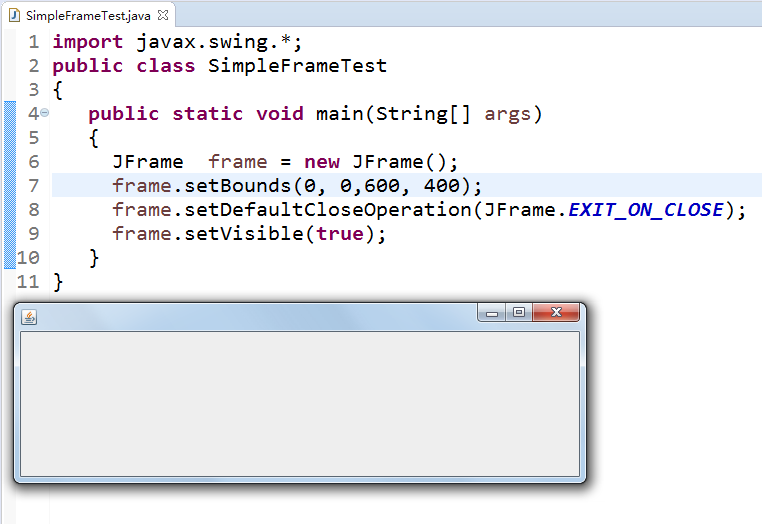Click line number 7 in the gutter
Viewport: 762px width, 524px height.
pyautogui.click(x=34, y=186)
